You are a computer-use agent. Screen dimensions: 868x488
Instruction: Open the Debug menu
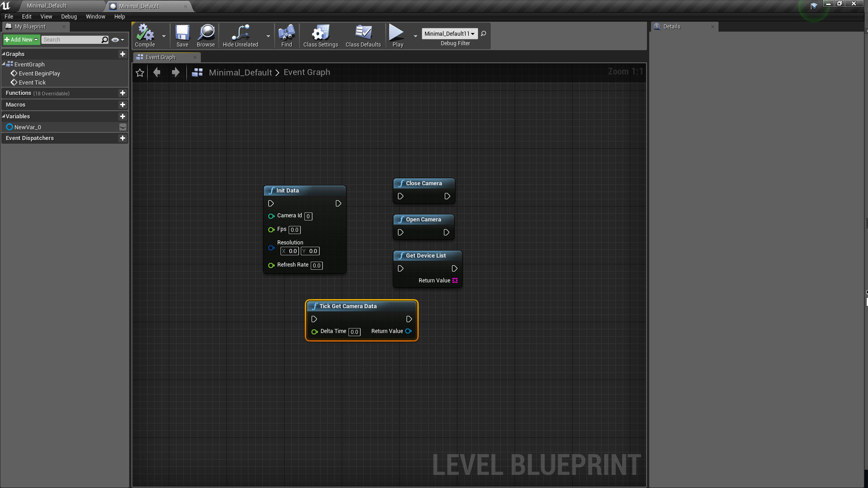pyautogui.click(x=69, y=16)
